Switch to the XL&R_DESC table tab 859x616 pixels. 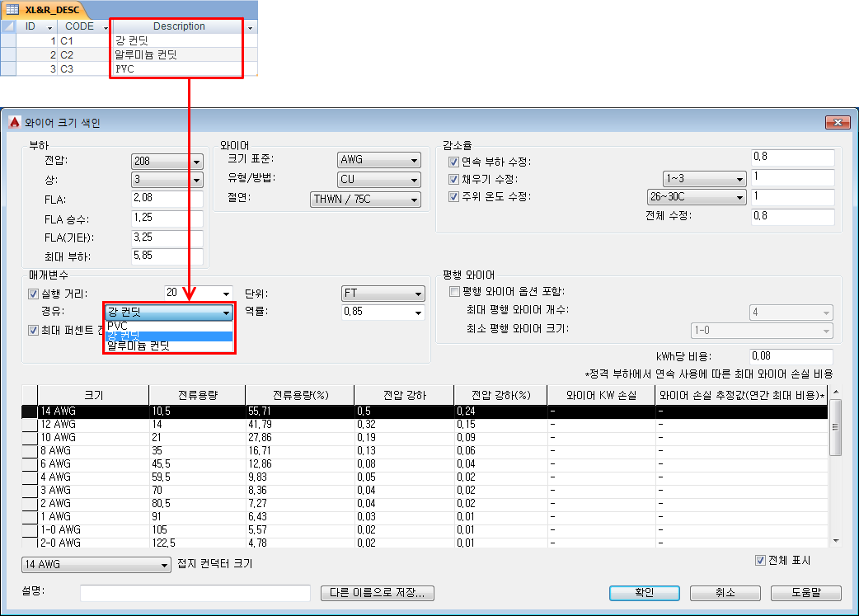point(45,9)
